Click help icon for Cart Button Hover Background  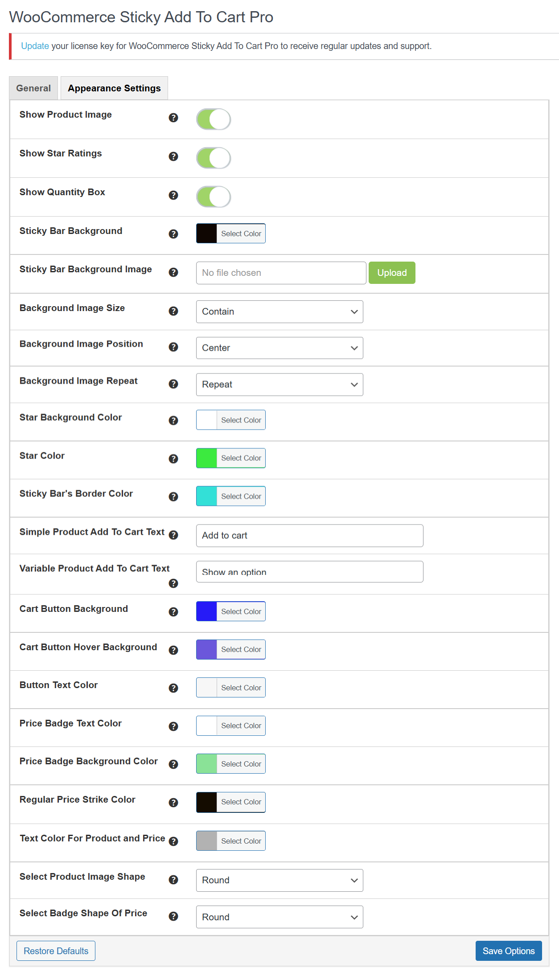173,650
